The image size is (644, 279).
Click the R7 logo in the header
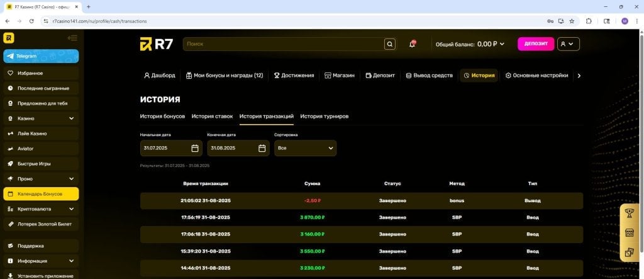point(156,44)
